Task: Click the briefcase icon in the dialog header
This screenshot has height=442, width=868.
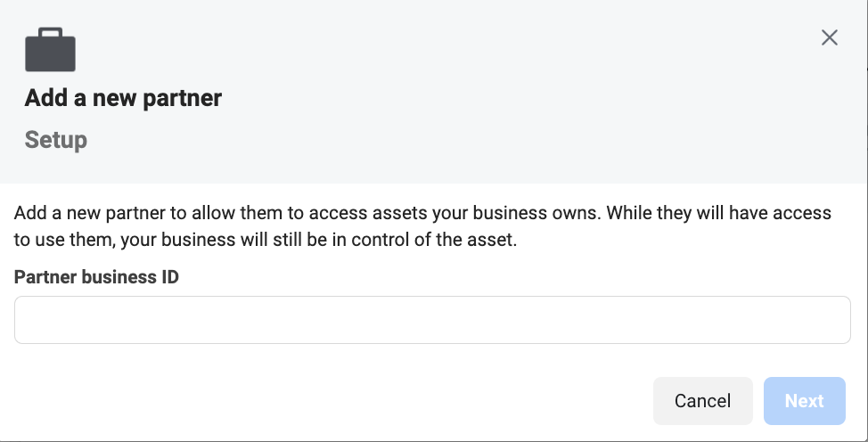Action: 51,49
